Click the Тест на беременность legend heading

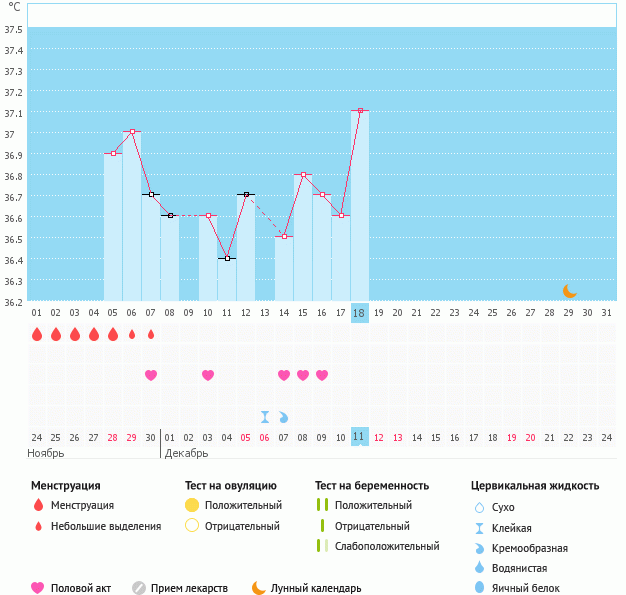click(372, 486)
